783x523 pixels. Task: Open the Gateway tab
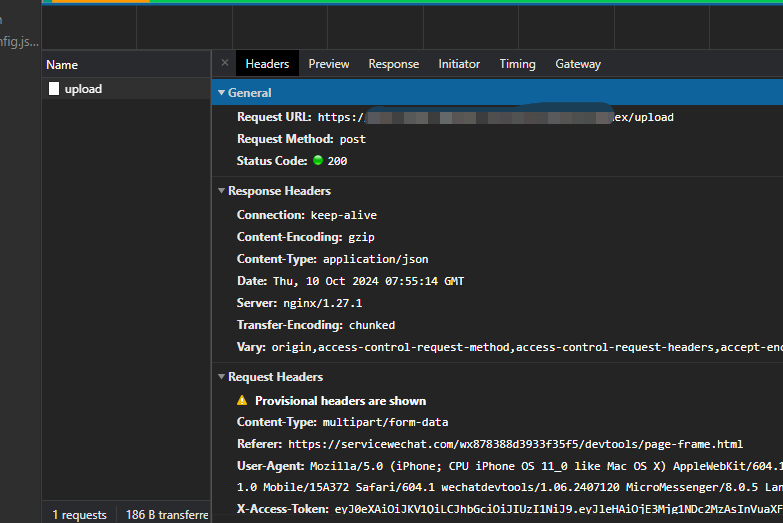(x=578, y=63)
